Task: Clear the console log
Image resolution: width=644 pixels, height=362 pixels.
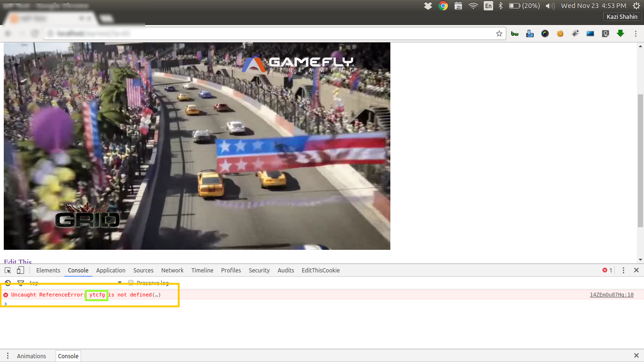Action: [x=8, y=283]
